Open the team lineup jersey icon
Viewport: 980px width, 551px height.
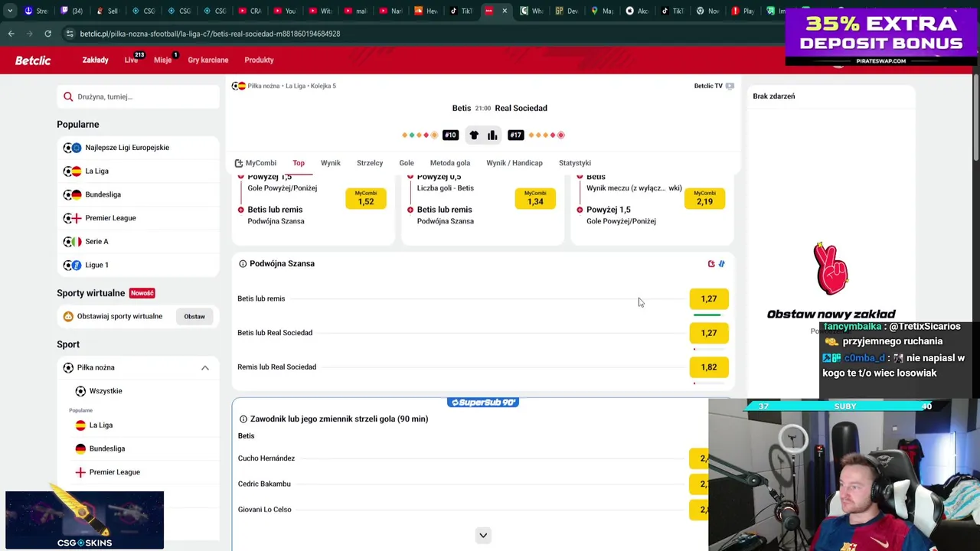[474, 135]
